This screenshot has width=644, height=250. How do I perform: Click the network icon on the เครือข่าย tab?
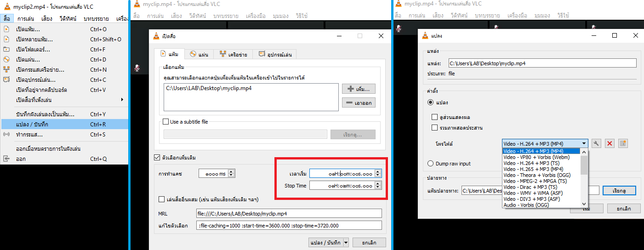click(223, 55)
